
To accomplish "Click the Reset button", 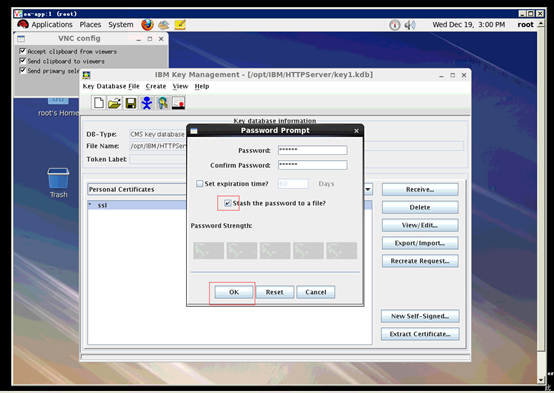I will [275, 292].
